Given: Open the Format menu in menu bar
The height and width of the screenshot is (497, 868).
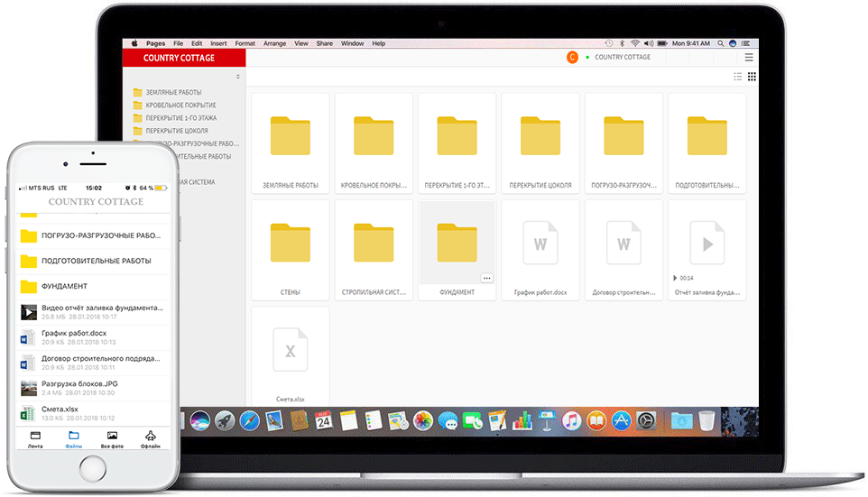Looking at the screenshot, I should point(245,43).
